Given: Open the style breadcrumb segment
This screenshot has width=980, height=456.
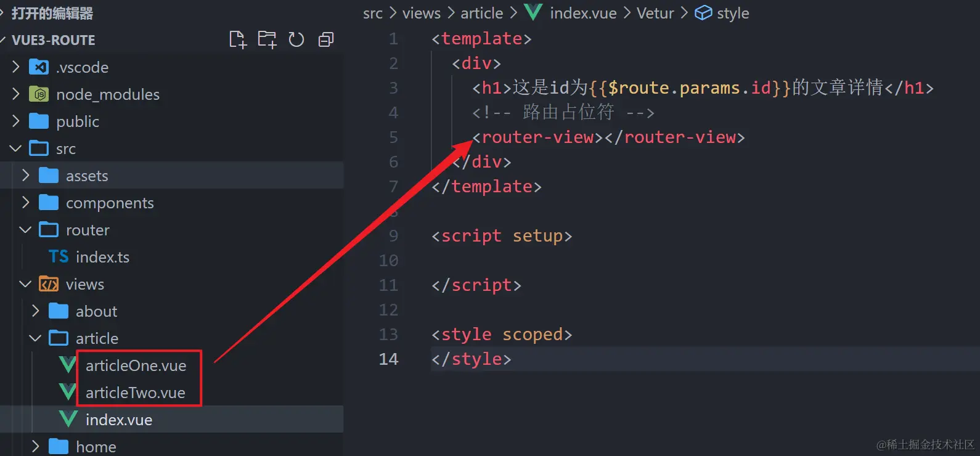Looking at the screenshot, I should [x=733, y=13].
